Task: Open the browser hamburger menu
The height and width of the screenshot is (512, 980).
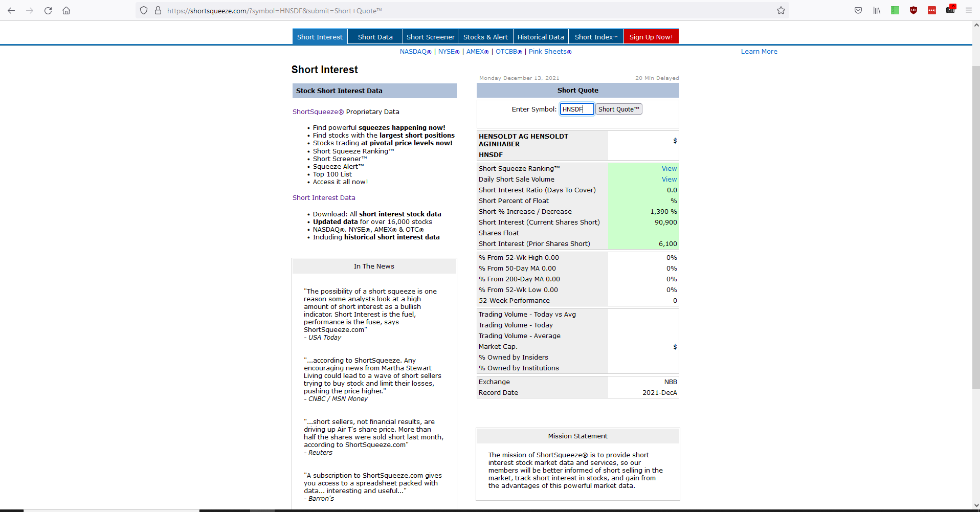Action: (x=969, y=10)
